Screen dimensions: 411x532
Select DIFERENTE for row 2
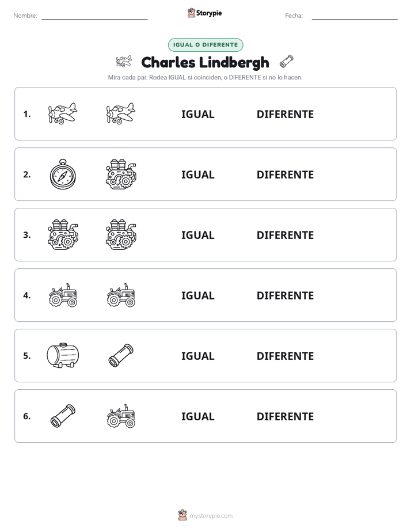coord(285,174)
